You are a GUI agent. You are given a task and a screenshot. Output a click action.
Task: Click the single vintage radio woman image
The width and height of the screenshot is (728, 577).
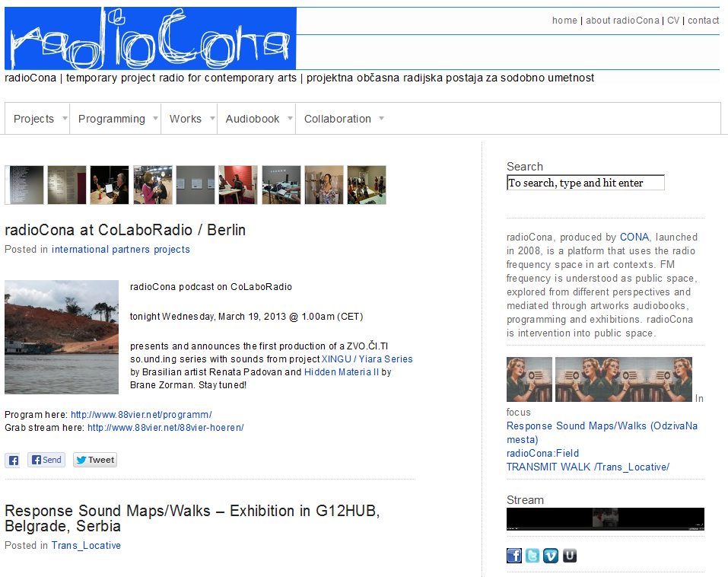tap(529, 379)
